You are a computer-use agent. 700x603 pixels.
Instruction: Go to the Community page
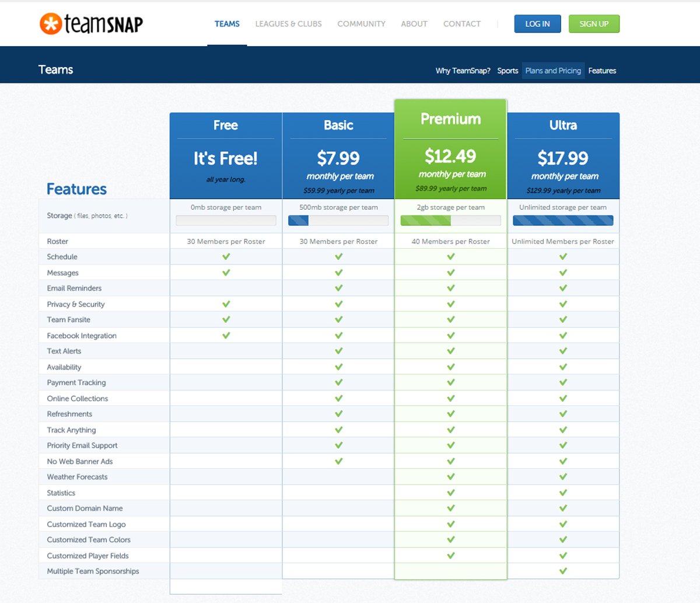tap(361, 24)
